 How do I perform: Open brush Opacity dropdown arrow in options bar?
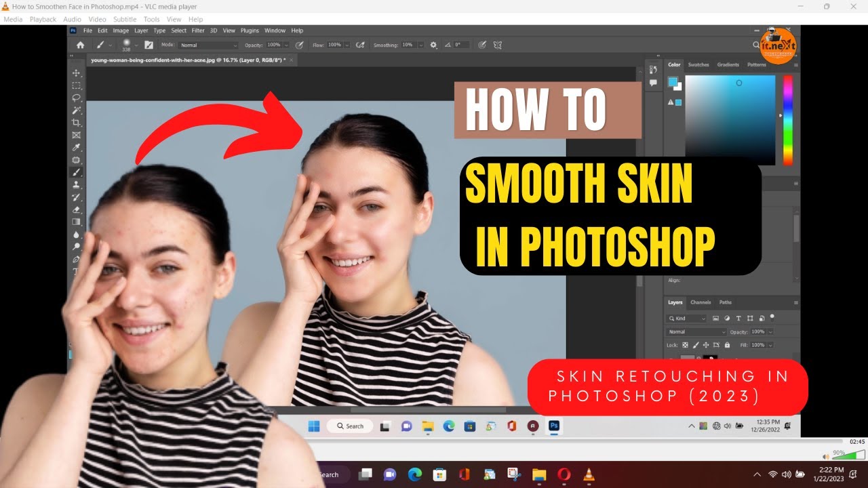285,45
